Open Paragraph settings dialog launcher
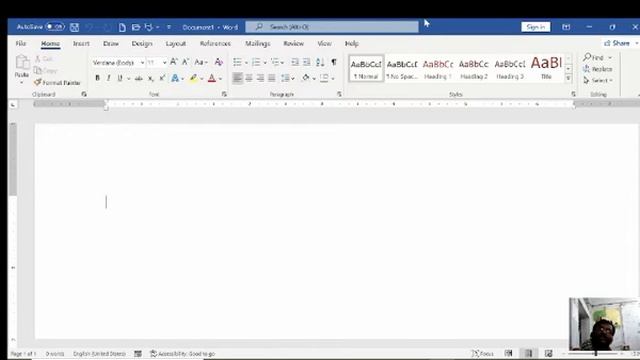 point(339,94)
